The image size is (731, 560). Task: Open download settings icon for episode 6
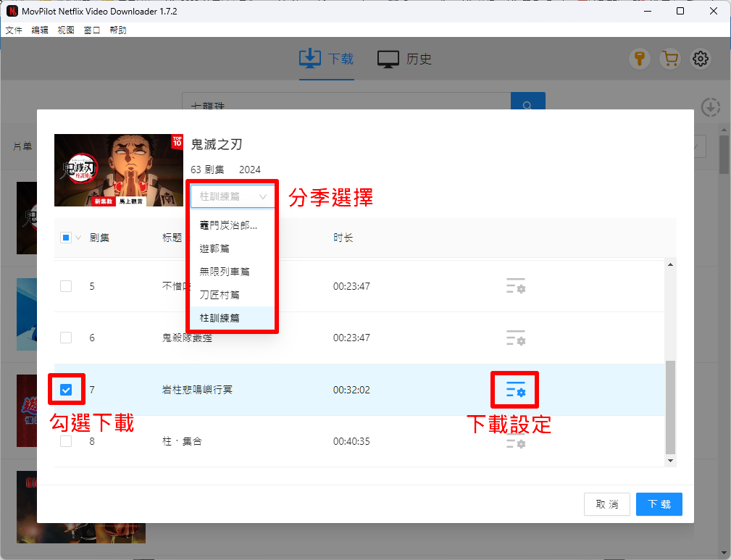(x=515, y=338)
